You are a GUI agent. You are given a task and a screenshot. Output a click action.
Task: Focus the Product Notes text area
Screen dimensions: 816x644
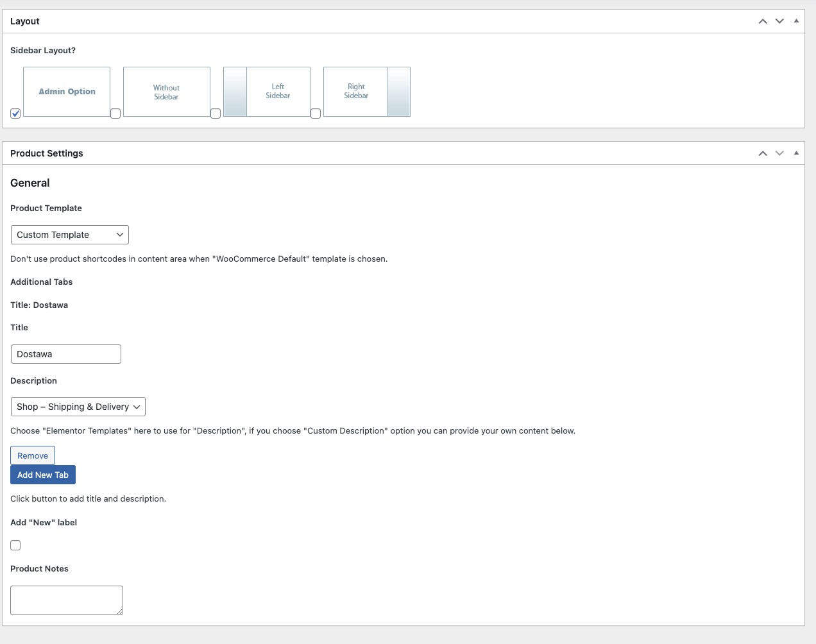(x=67, y=600)
